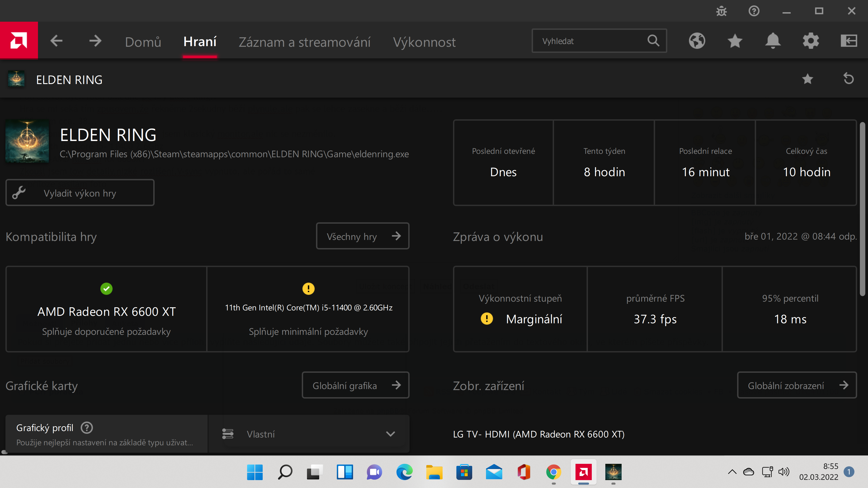868x488 pixels.
Task: Go back with the left arrow
Action: pyautogui.click(x=56, y=41)
